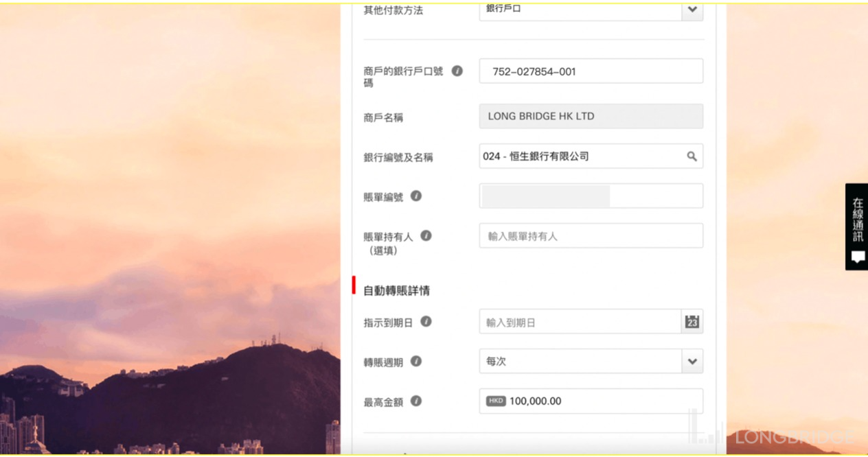
Task: Select the HKD currency badge
Action: pos(496,401)
